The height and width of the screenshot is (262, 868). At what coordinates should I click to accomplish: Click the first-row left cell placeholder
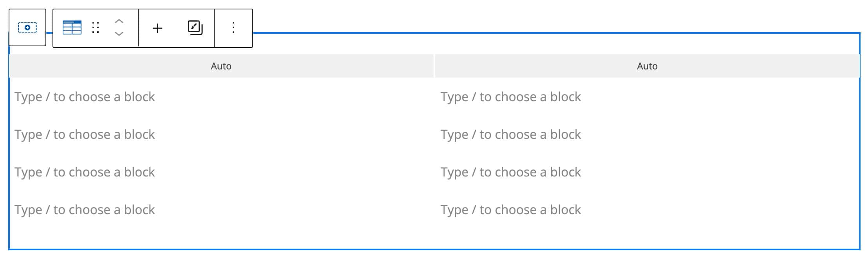pyautogui.click(x=85, y=96)
